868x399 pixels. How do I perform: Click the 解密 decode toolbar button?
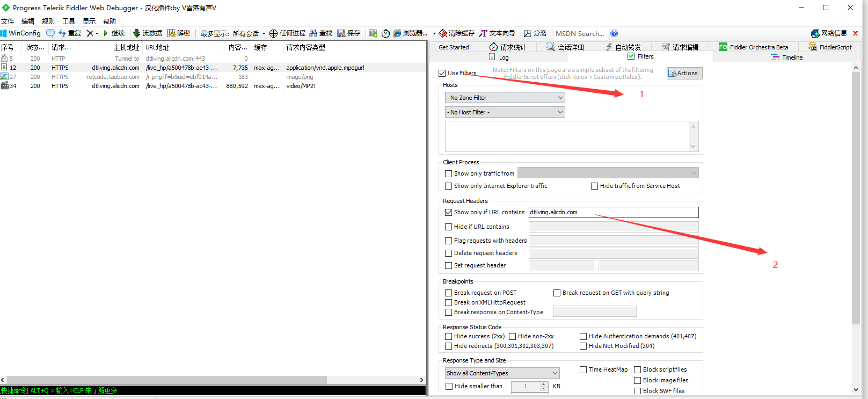point(179,33)
